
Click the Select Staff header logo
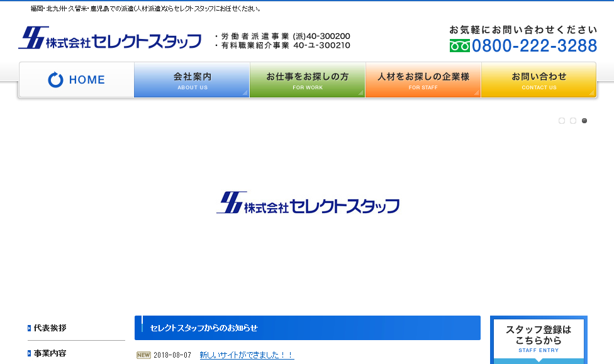[x=110, y=38]
